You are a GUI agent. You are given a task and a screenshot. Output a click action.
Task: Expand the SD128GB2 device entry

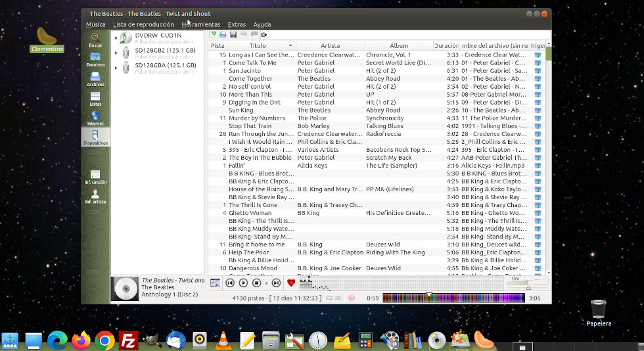(x=116, y=53)
